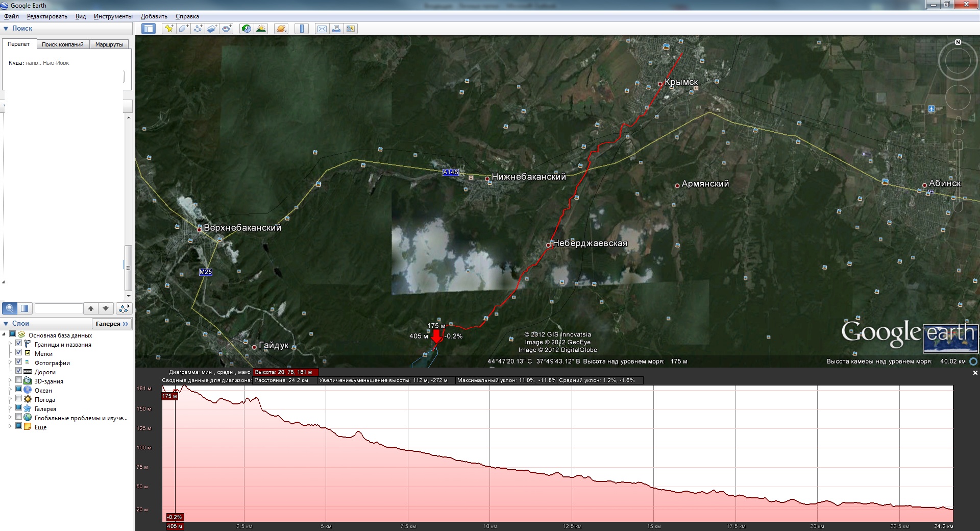Click the Record a Tour camera icon

[227, 29]
